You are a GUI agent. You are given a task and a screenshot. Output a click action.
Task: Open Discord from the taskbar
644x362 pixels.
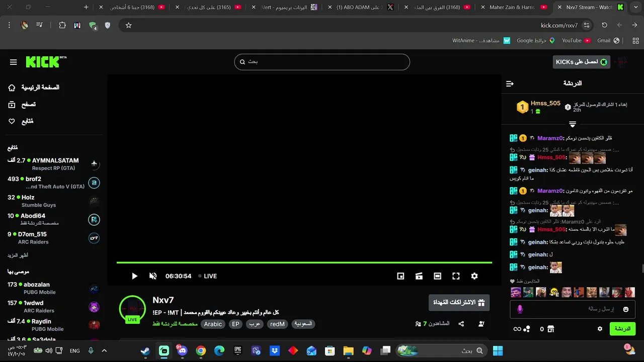point(182,350)
